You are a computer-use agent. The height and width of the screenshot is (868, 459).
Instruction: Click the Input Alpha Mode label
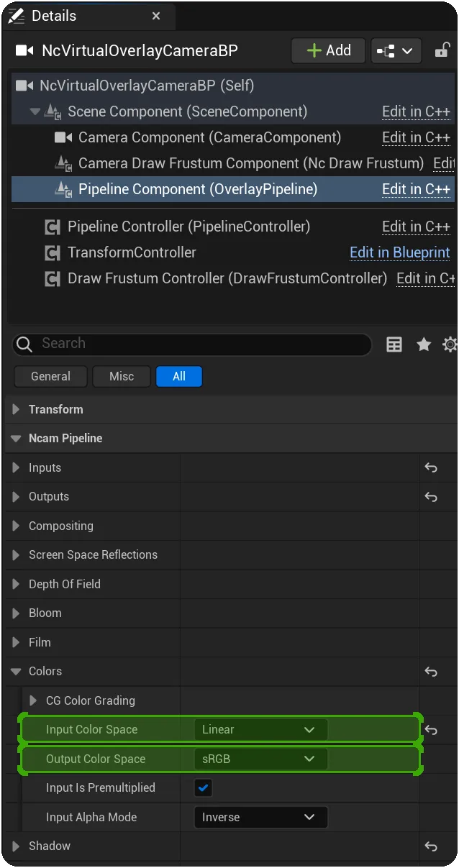click(x=91, y=817)
